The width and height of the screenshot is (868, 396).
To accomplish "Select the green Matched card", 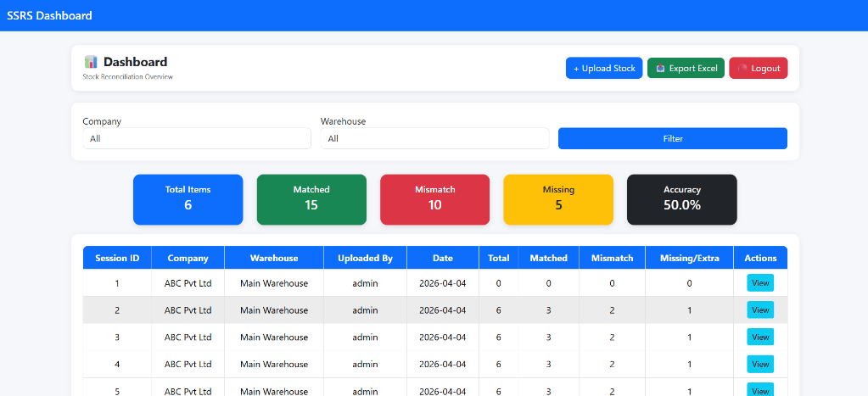I will [x=311, y=199].
